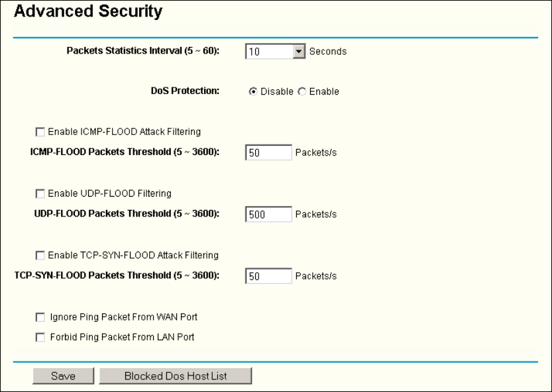Focus the ICMP-FLOOD Packets Threshold field
This screenshot has width=552, height=392.
pyautogui.click(x=268, y=152)
